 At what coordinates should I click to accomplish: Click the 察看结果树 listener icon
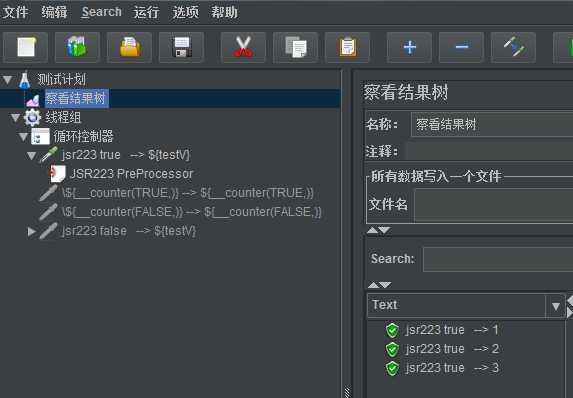33,99
